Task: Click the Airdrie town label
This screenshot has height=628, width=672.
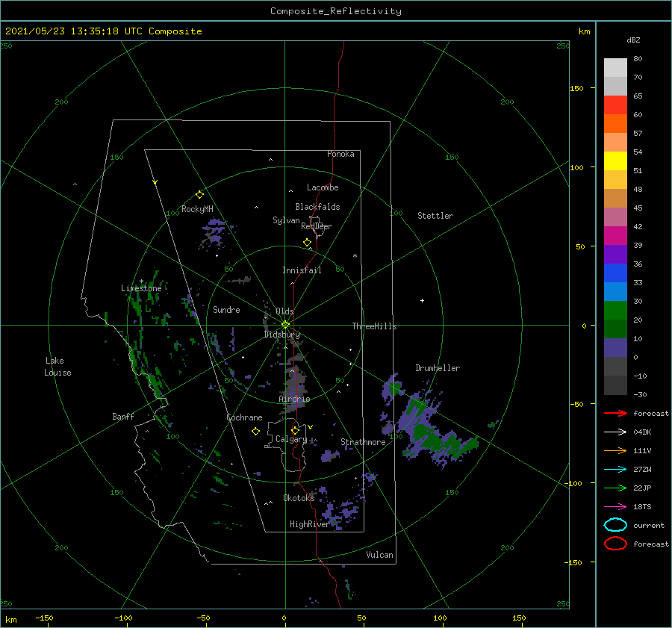Action: click(294, 399)
